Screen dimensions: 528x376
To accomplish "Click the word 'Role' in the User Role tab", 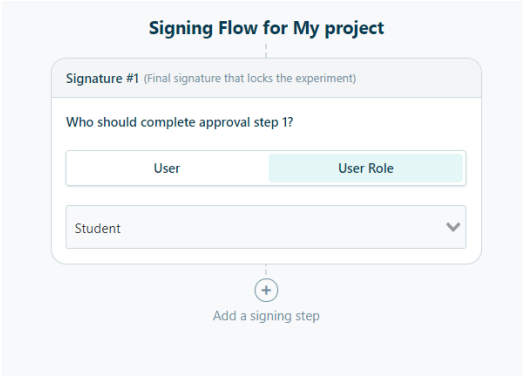I will [x=380, y=168].
